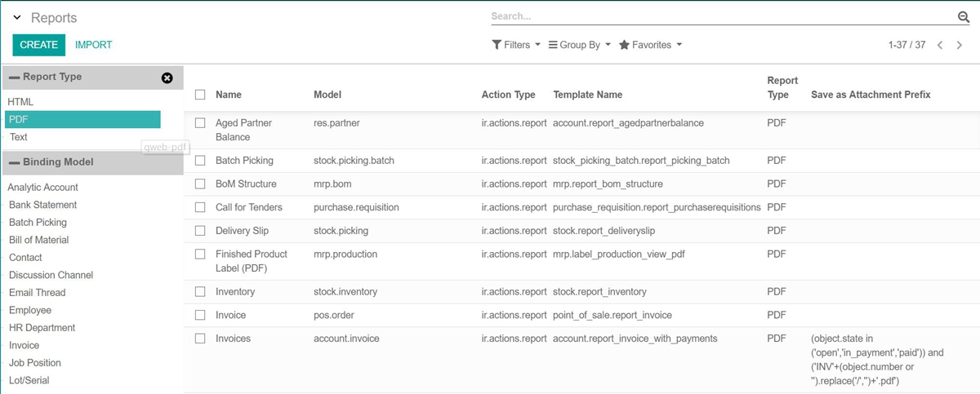This screenshot has height=394, width=980.
Task: Open the Filters dropdown
Action: 516,45
